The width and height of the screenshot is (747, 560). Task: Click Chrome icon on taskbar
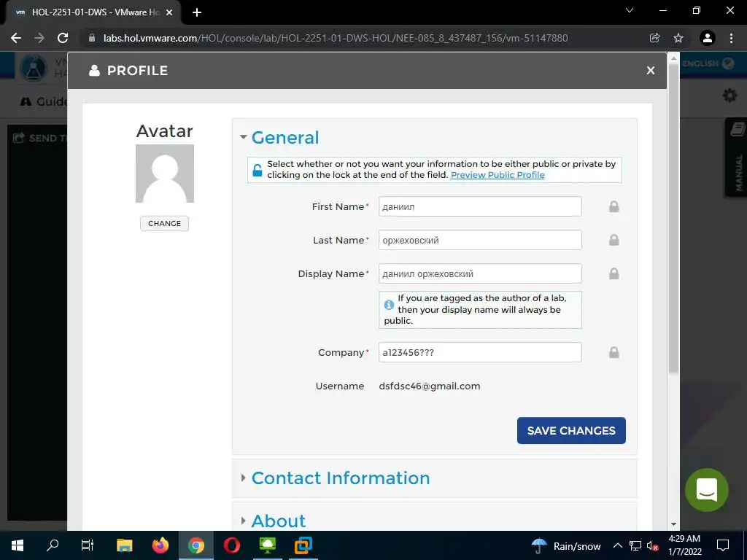(196, 545)
